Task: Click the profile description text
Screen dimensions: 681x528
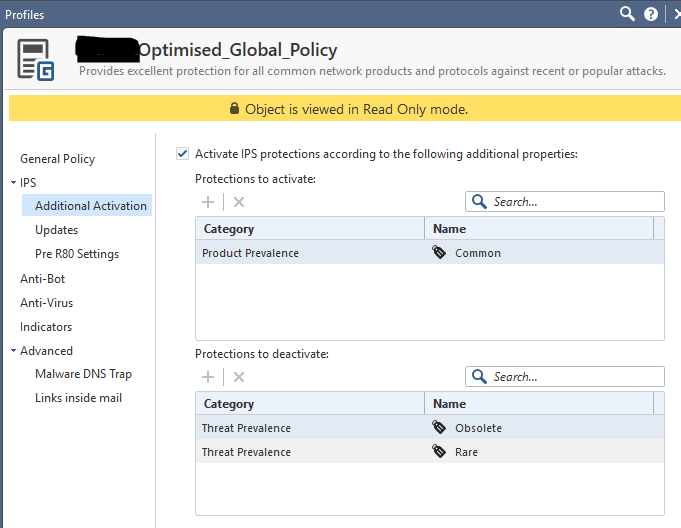Action: [x=372, y=71]
